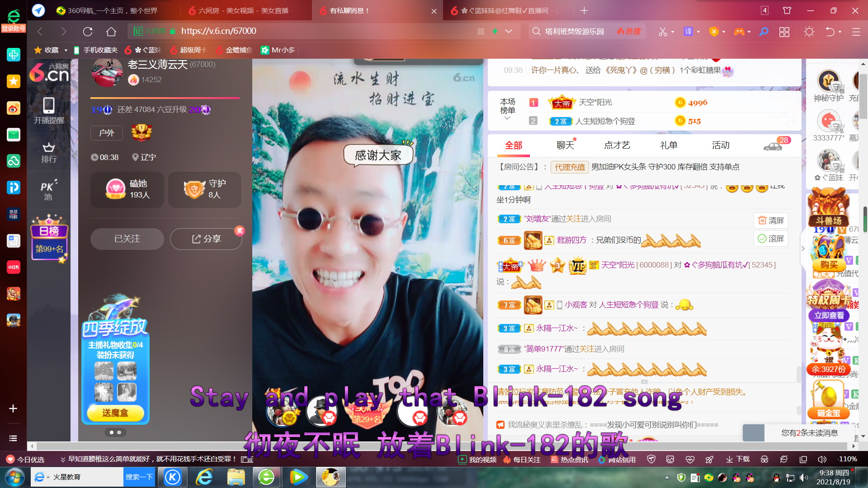
Task: Reload the current page
Action: point(88,31)
